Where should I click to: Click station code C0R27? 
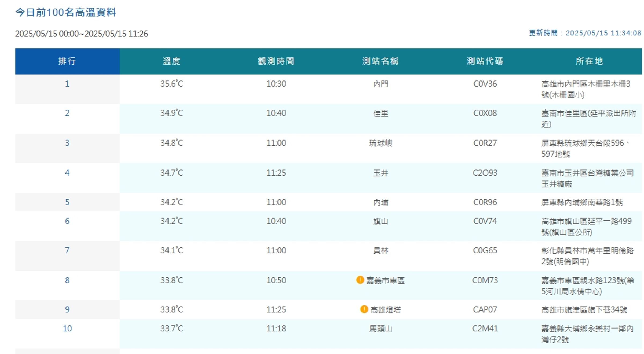point(485,143)
